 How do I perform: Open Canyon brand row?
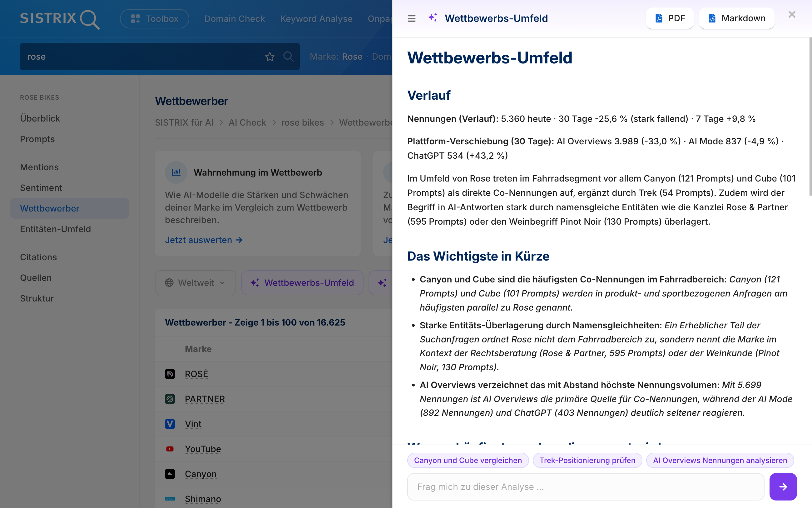point(201,474)
